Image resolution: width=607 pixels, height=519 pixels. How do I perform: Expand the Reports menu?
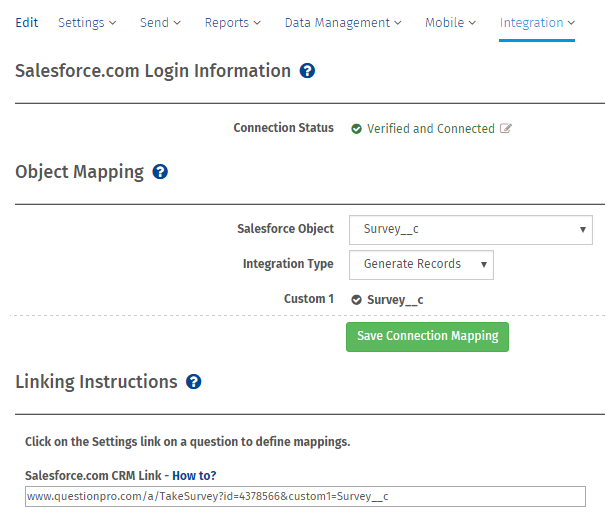point(233,23)
